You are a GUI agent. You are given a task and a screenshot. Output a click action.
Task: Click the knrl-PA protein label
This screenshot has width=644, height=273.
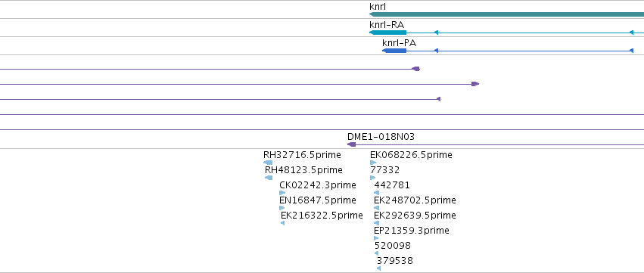(400, 42)
